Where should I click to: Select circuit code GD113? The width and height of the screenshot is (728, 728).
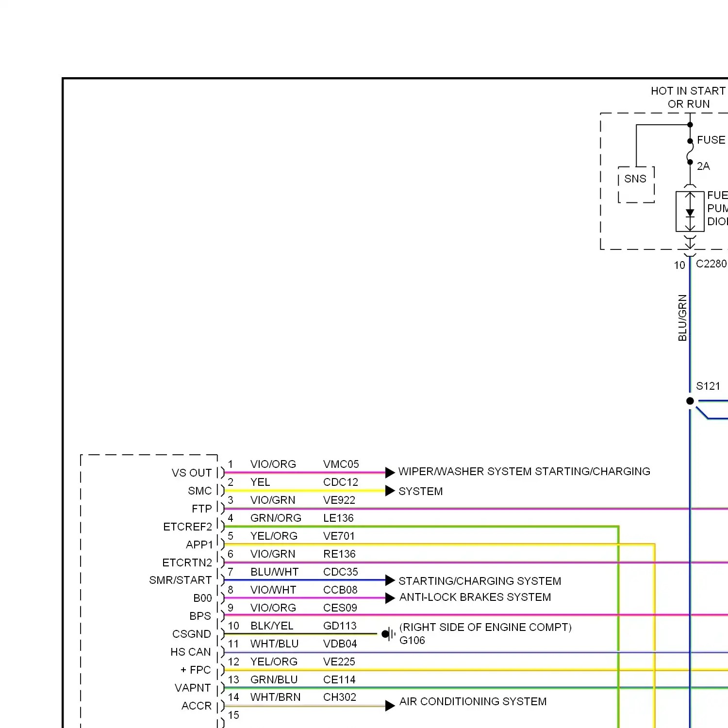click(340, 626)
